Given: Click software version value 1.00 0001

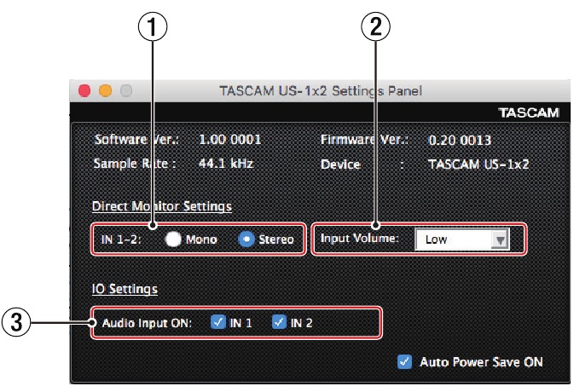Looking at the screenshot, I should tap(230, 140).
